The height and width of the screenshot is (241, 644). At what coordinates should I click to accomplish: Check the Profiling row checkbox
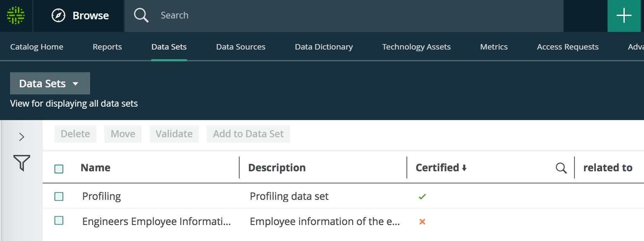[59, 196]
